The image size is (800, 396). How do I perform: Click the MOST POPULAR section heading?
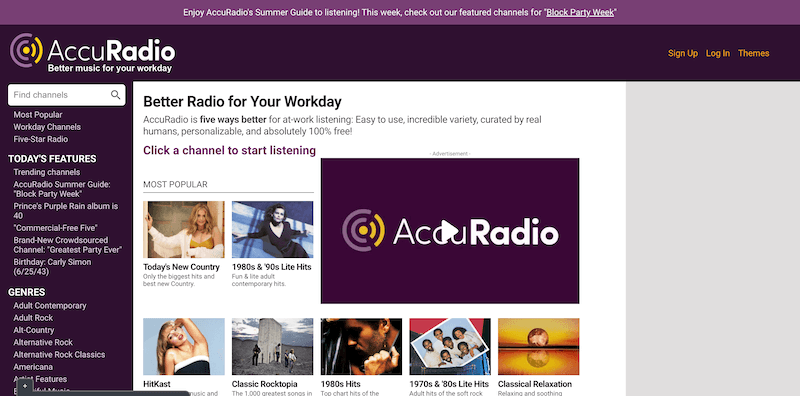tap(176, 184)
